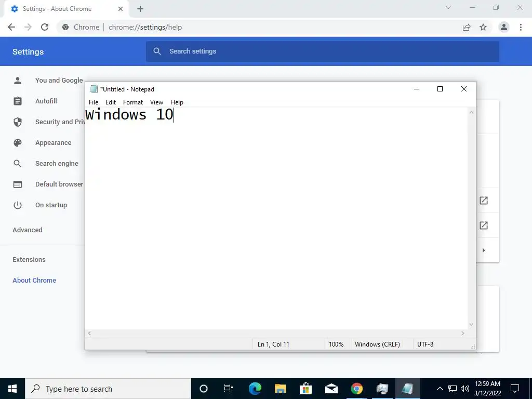Viewport: 532px width, 399px height.
Task: Open the Mail app from taskbar
Action: [331, 389]
